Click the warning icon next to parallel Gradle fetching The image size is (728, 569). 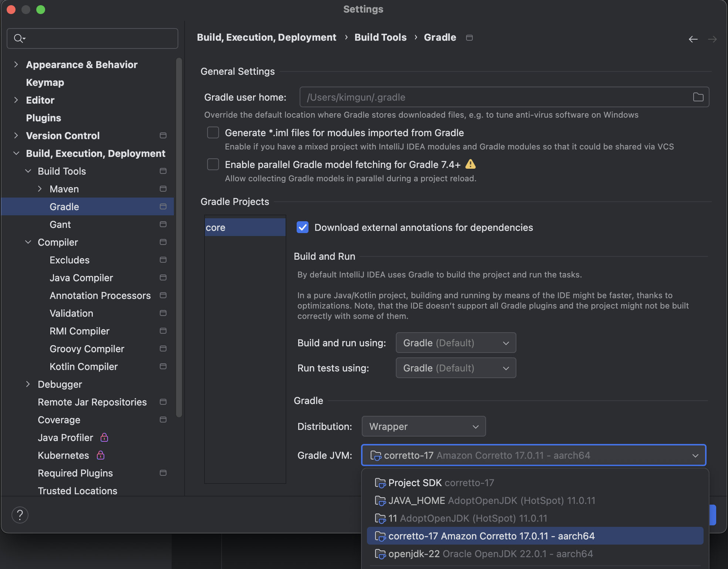[470, 164]
